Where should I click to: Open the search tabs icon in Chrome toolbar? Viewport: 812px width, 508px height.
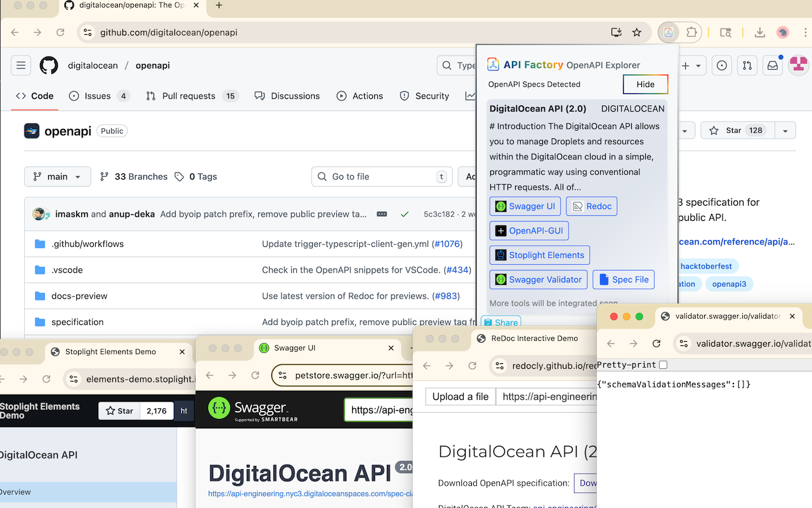click(726, 32)
